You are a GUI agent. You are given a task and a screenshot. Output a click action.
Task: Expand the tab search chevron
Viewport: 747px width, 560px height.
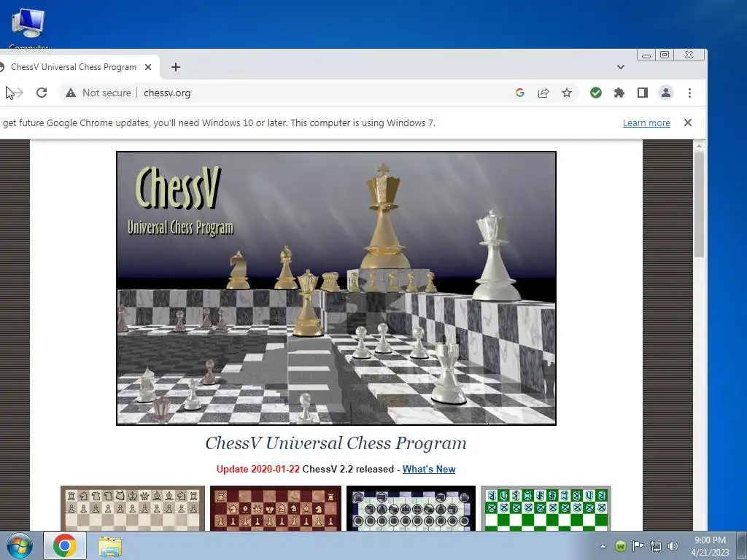[620, 67]
